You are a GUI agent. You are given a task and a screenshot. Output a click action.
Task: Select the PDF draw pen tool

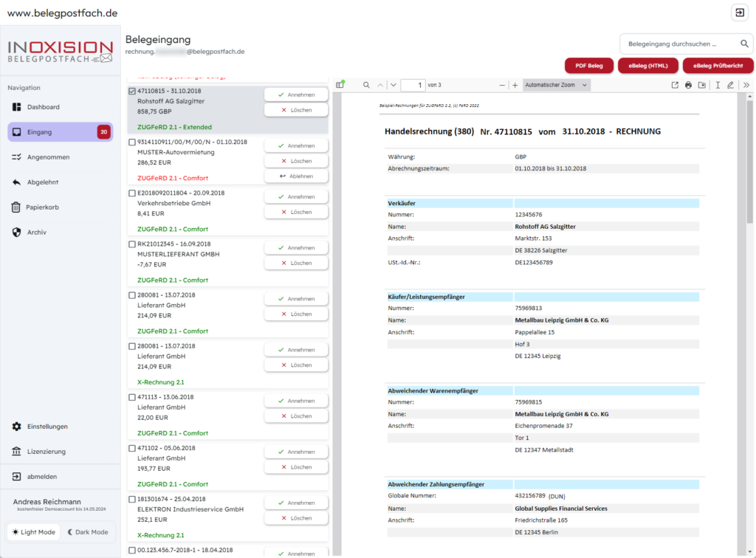coord(730,86)
